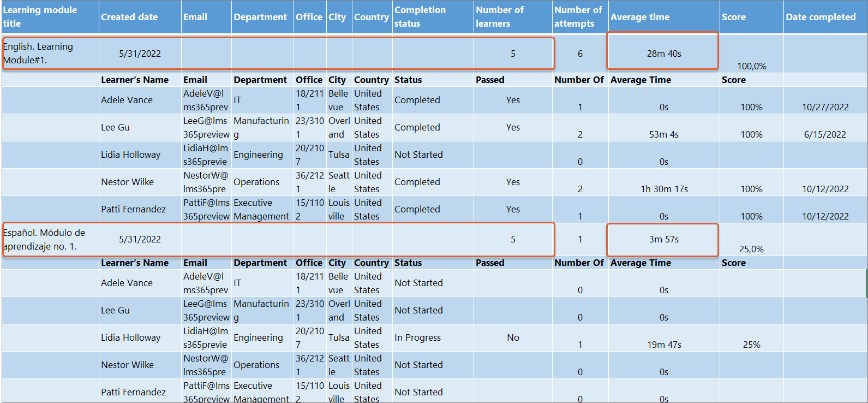868x403 pixels.
Task: Click the Number of learners header
Action: 513,17
